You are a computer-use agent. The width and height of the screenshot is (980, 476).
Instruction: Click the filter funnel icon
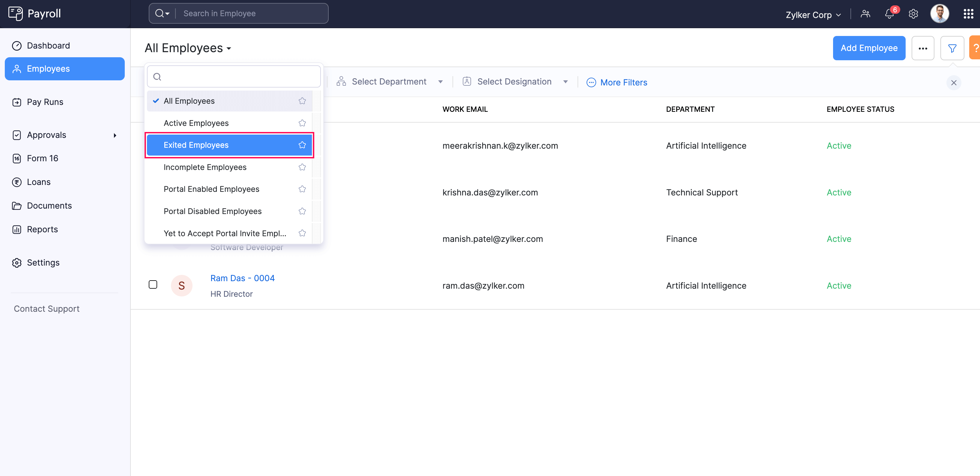coord(952,48)
